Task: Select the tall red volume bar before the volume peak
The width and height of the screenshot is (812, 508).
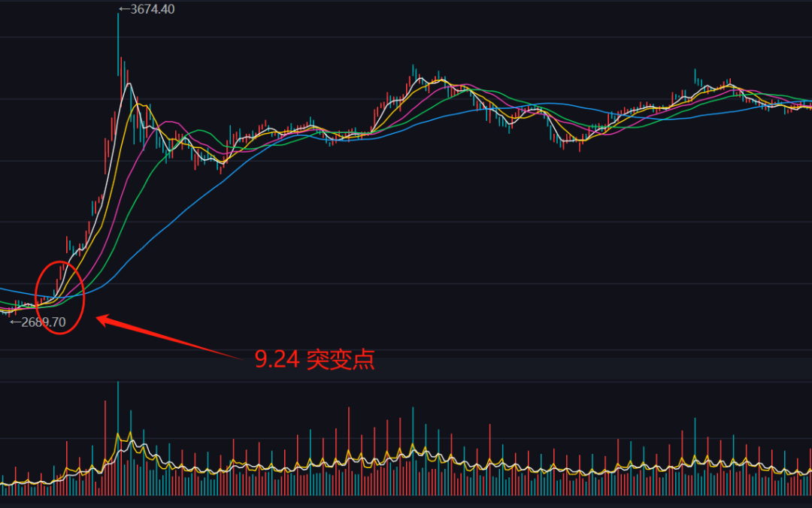Action: (x=105, y=448)
